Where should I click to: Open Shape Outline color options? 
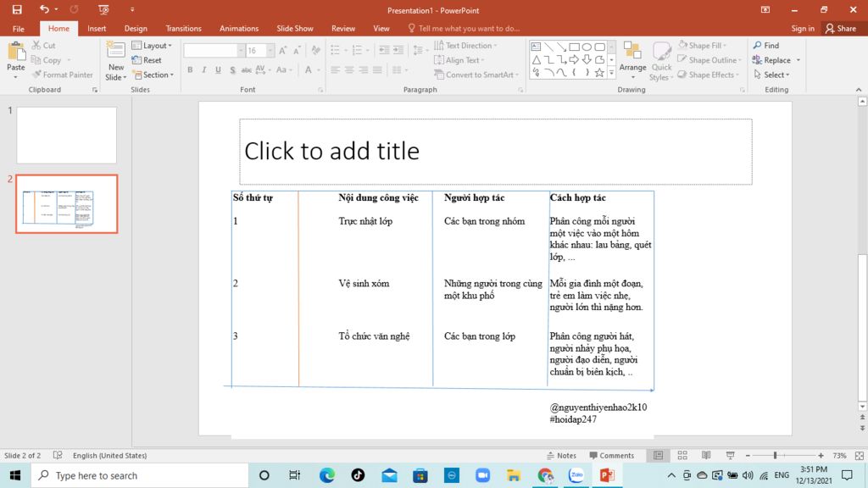pos(709,60)
